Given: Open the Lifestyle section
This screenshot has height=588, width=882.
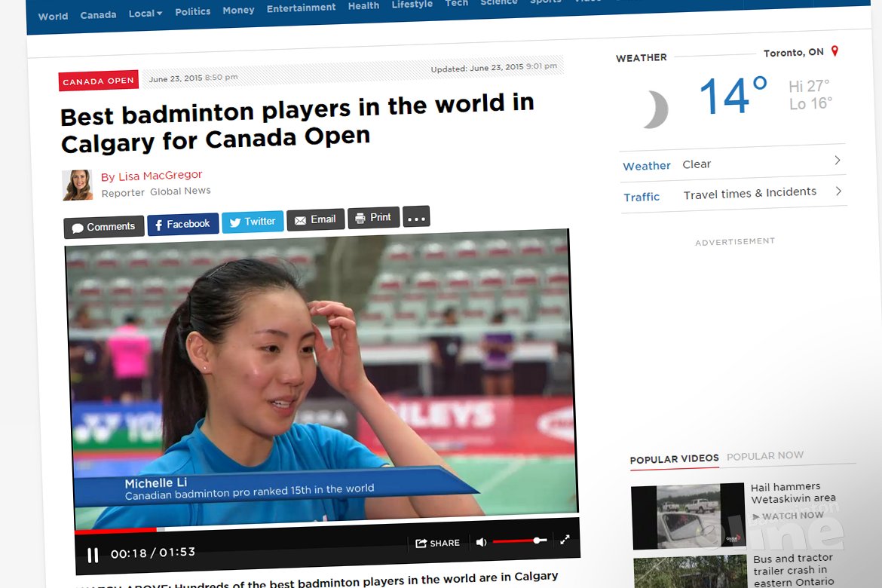Looking at the screenshot, I should (x=412, y=5).
